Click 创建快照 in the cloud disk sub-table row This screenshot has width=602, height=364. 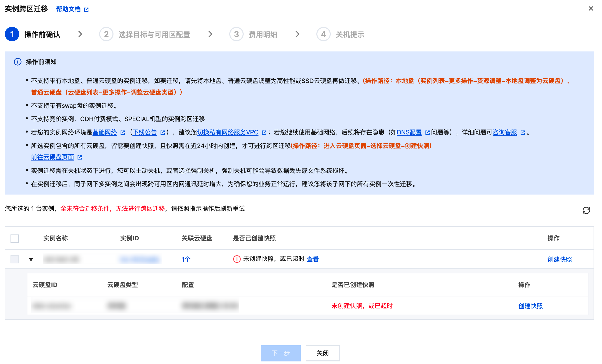[x=530, y=306]
